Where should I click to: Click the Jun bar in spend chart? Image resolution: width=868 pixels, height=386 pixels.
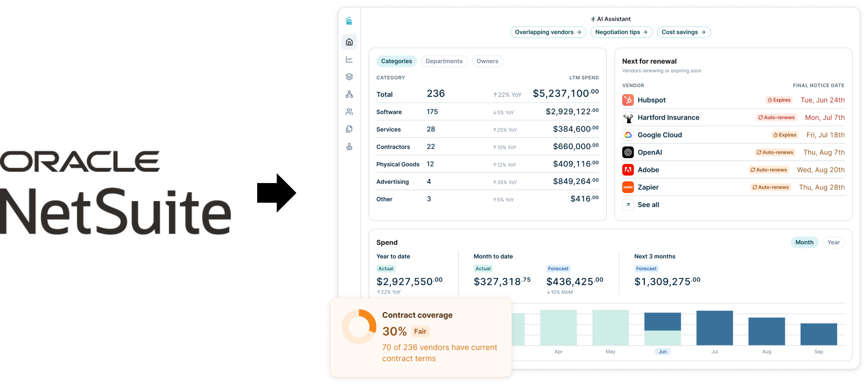pos(662,329)
